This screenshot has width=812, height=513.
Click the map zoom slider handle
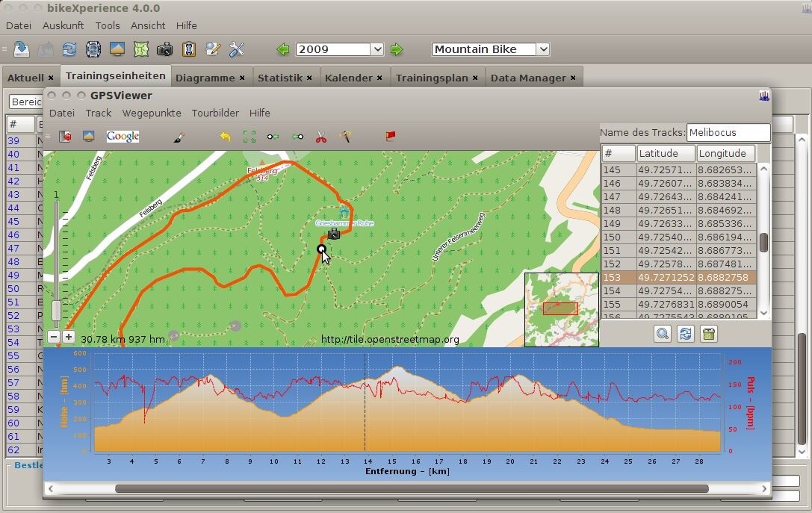coord(56,311)
